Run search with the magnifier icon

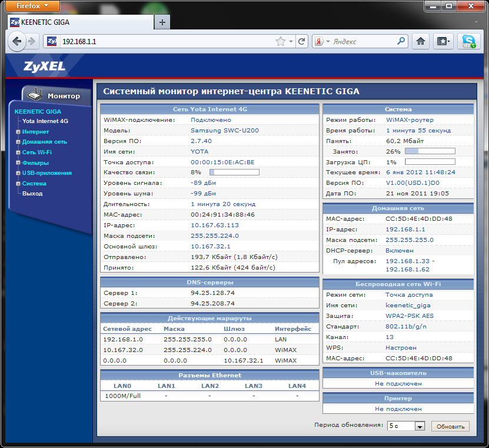click(x=401, y=41)
